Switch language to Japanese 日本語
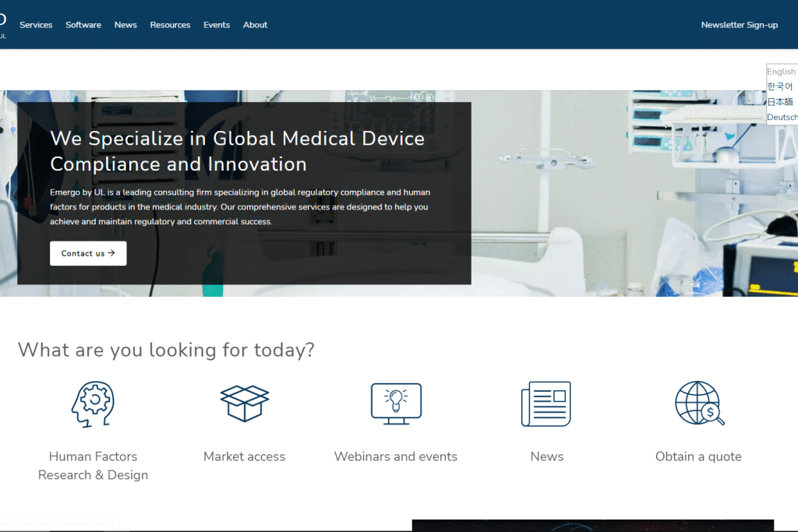Screen dimensions: 798x532 [780, 102]
